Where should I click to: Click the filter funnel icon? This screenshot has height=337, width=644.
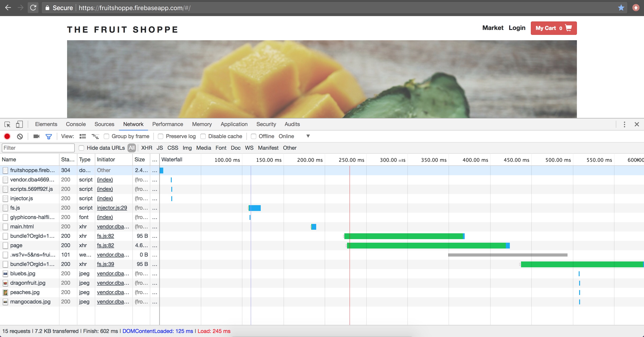pos(49,136)
